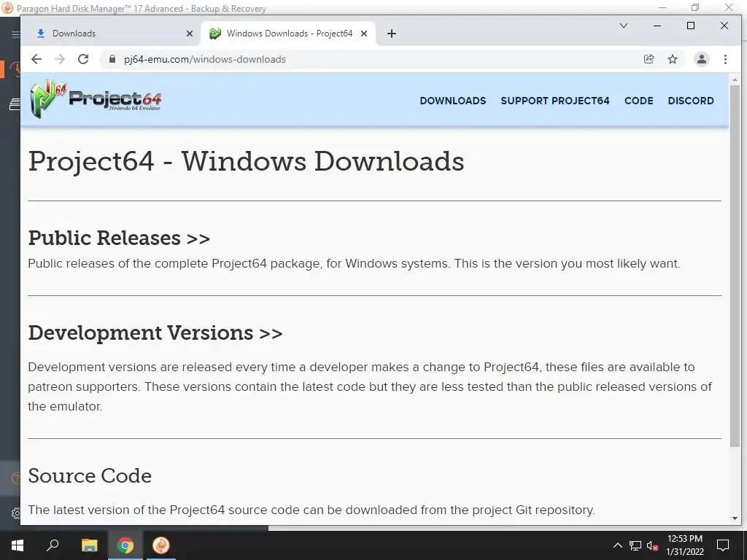
Task: Open Paragon sidebar settings gear icon
Action: (x=16, y=513)
